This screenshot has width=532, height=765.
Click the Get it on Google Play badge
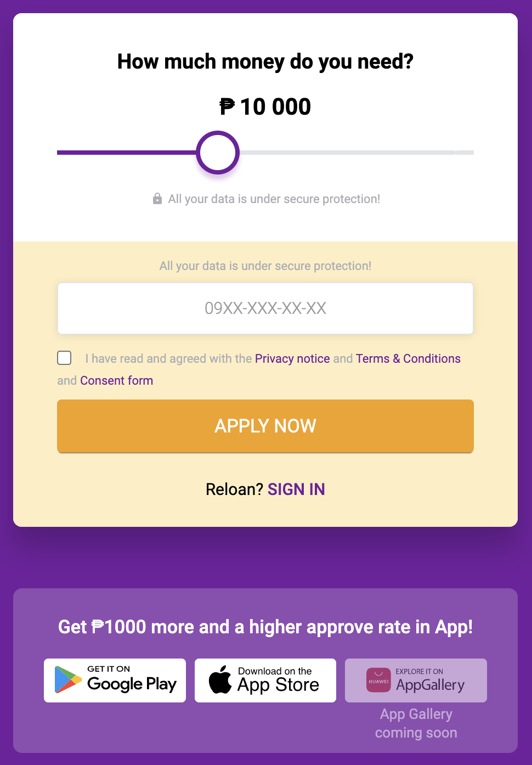[115, 680]
